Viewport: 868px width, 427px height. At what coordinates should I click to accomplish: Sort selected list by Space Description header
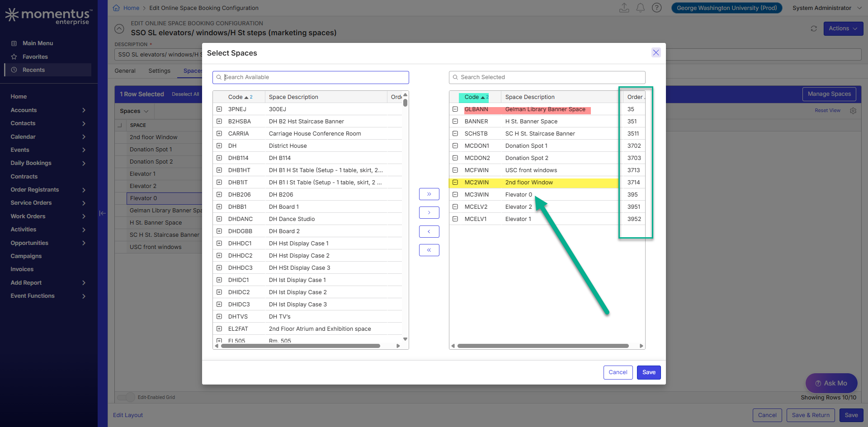[x=530, y=97]
